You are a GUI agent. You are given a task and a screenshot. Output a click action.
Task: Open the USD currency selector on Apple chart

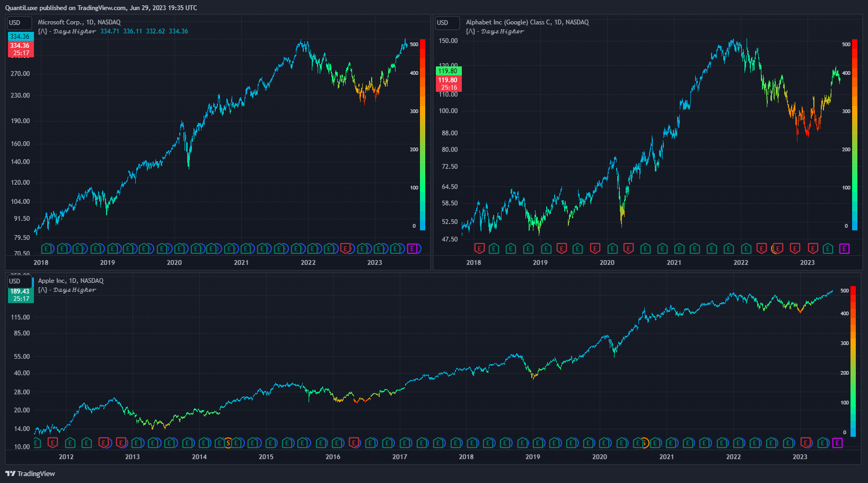pos(19,281)
